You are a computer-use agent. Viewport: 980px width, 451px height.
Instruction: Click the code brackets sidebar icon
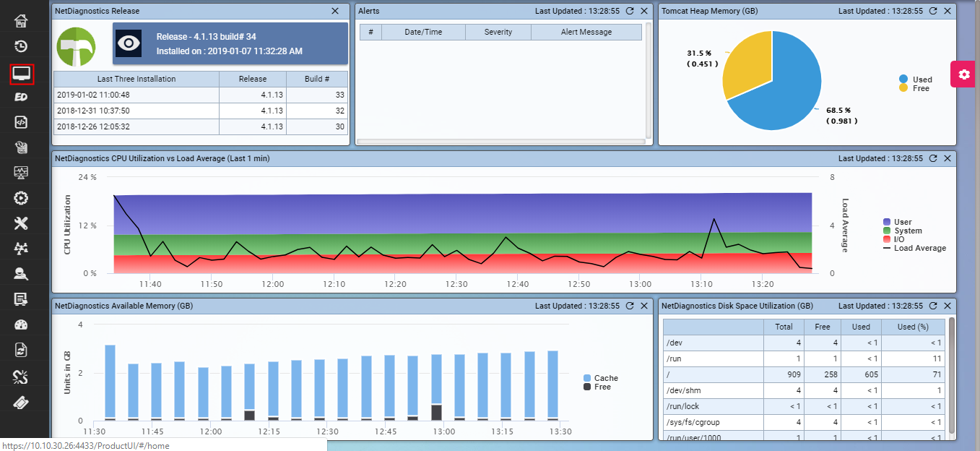pos(22,122)
